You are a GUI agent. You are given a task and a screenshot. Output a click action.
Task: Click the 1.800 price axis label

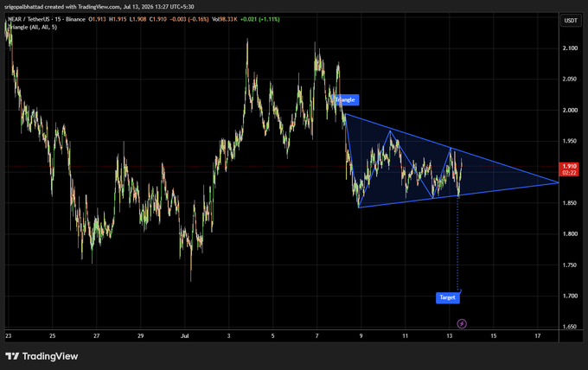point(570,234)
